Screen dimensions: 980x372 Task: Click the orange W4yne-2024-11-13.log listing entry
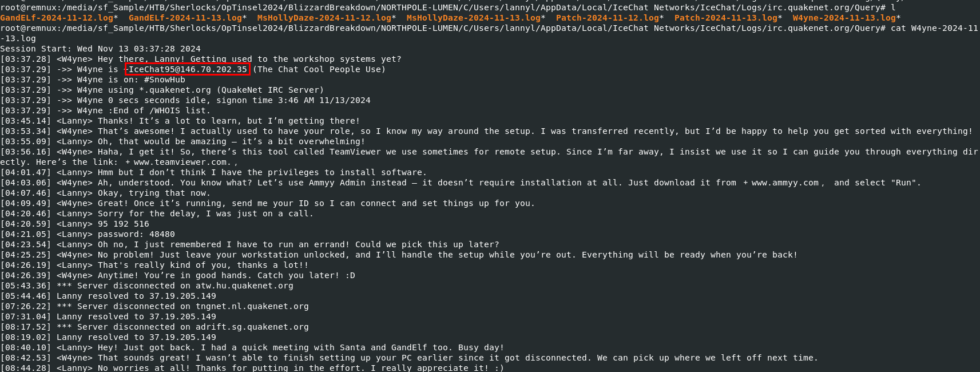[x=844, y=18]
